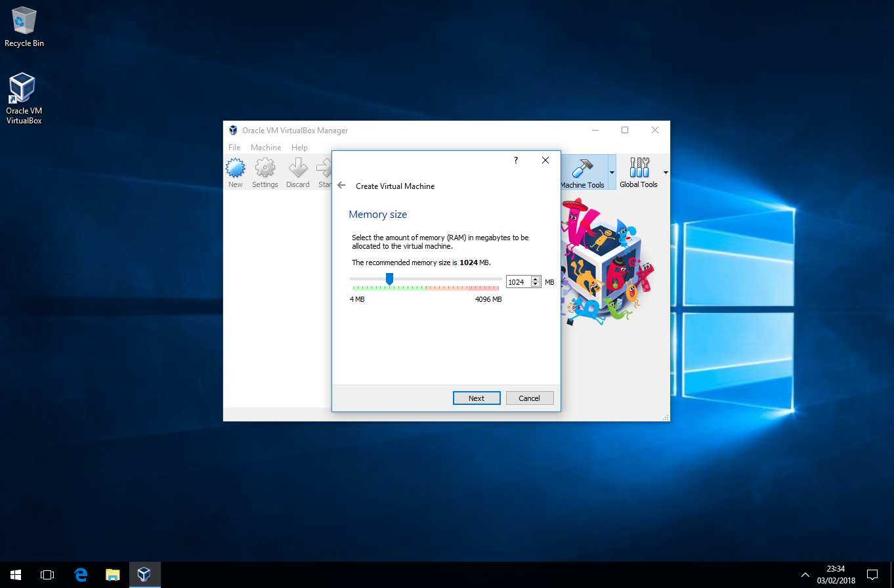Click the wizard help question mark
Viewport: 894px width, 588px height.
[515, 161]
